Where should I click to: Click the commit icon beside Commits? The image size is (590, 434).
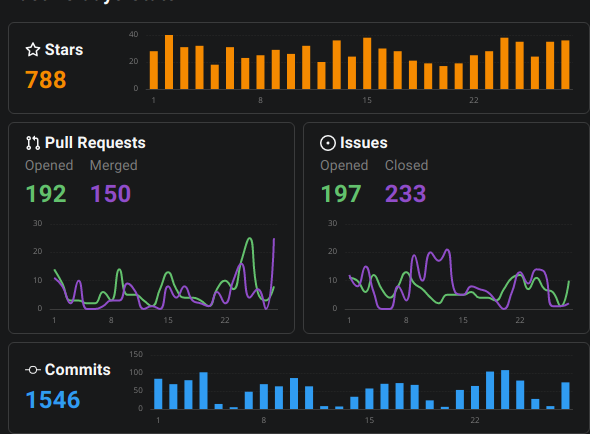[33, 370]
